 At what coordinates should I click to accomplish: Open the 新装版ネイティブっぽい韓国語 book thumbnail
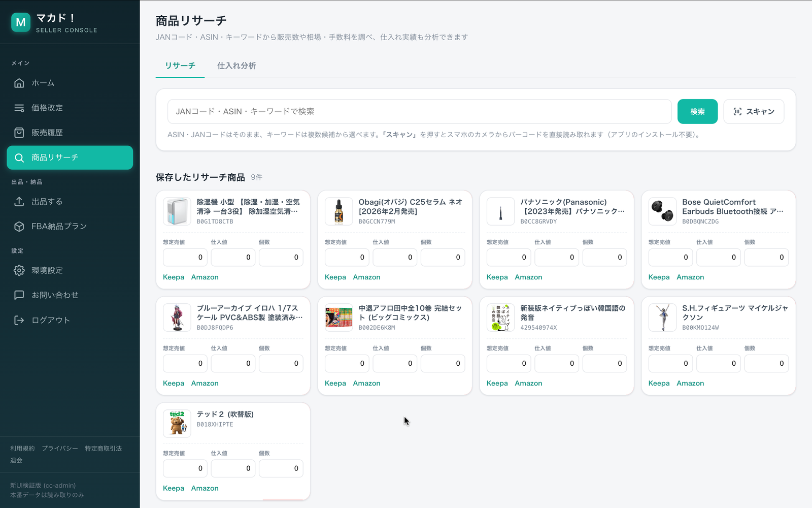click(x=500, y=317)
